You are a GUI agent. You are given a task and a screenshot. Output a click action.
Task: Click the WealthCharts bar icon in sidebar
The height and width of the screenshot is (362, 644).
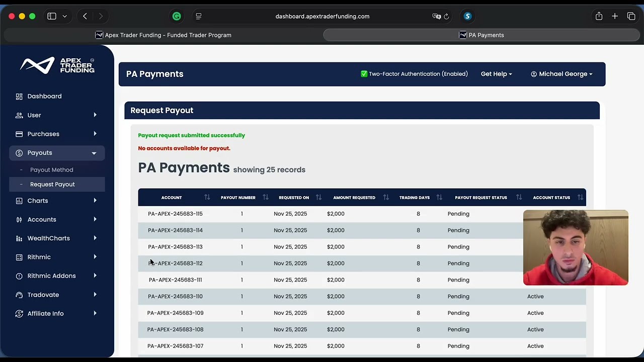click(19, 238)
